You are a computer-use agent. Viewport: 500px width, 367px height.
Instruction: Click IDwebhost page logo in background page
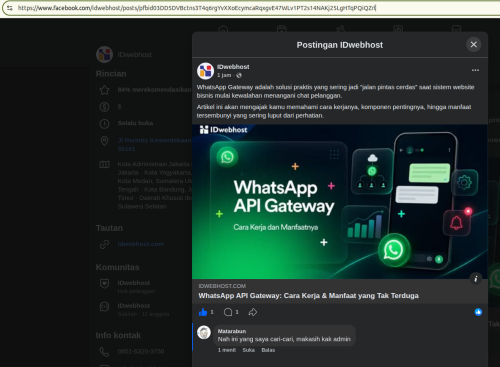pos(104,54)
